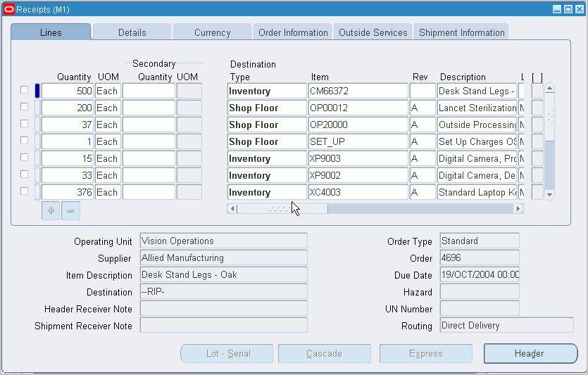Viewport: 588px width, 375px height.
Task: Click the quantity field showing 200
Action: coord(68,108)
